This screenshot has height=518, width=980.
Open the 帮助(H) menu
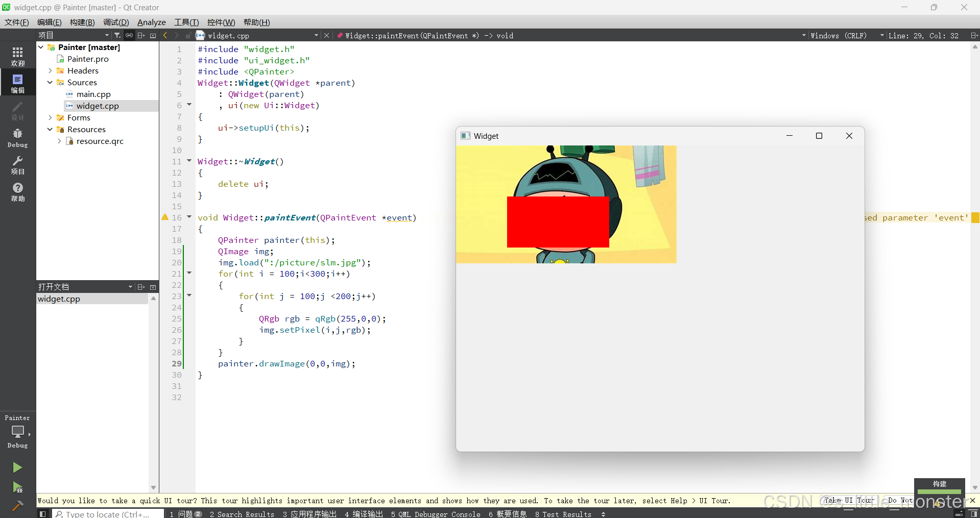[x=257, y=22]
